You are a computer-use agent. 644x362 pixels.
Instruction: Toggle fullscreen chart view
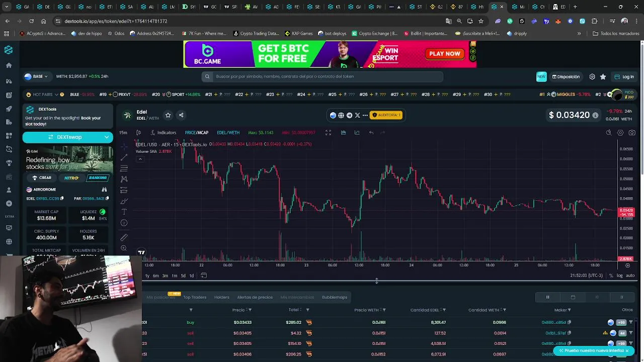tap(328, 133)
